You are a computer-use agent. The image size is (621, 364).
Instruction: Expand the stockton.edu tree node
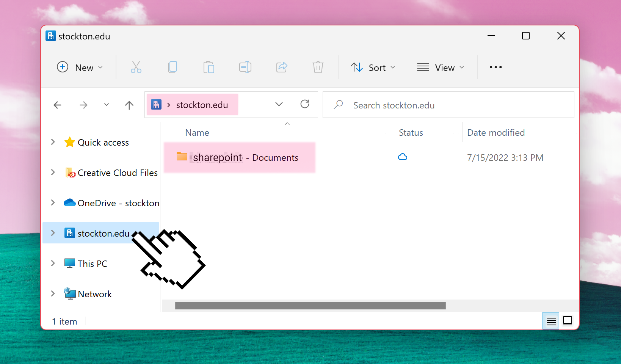(x=53, y=233)
